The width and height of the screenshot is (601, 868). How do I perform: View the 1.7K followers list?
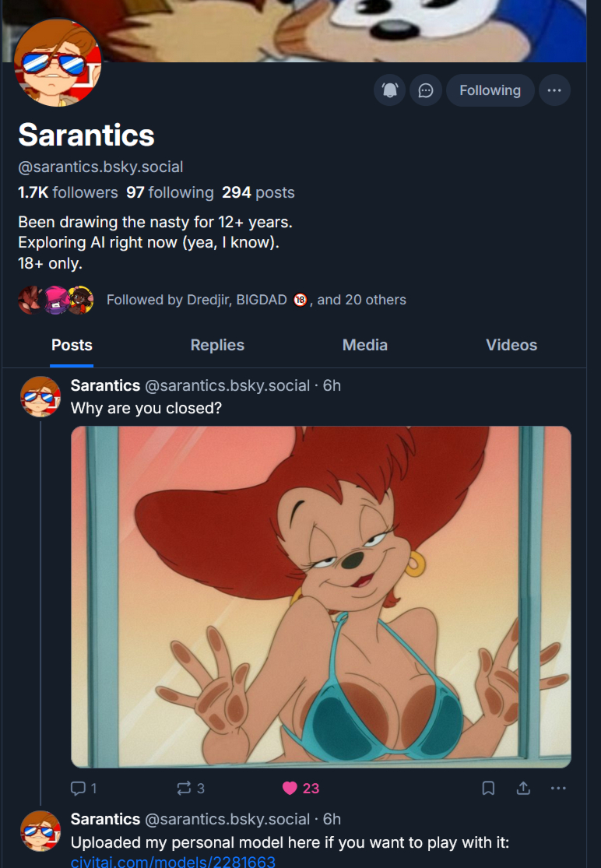[x=68, y=192]
